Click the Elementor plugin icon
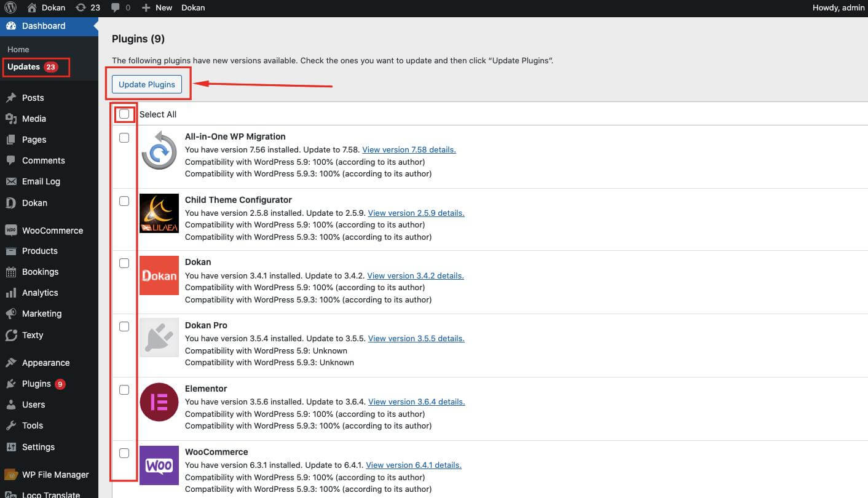868x498 pixels. coord(159,402)
